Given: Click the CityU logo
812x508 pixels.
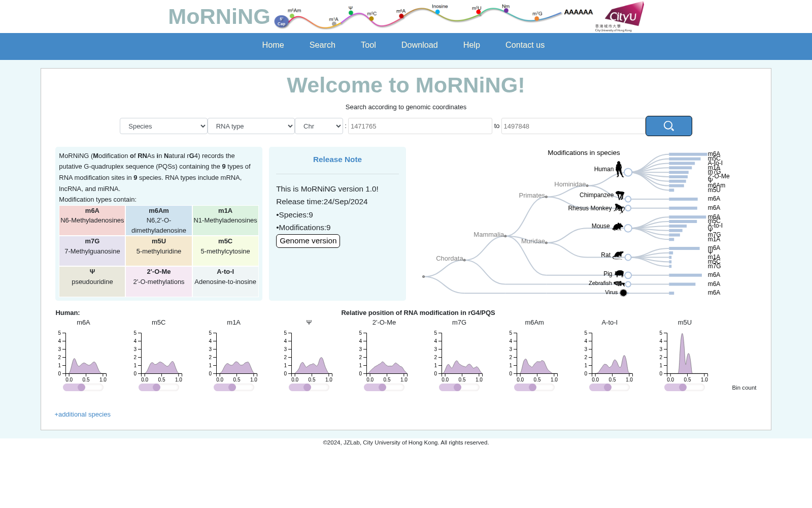Looking at the screenshot, I should 620,17.
